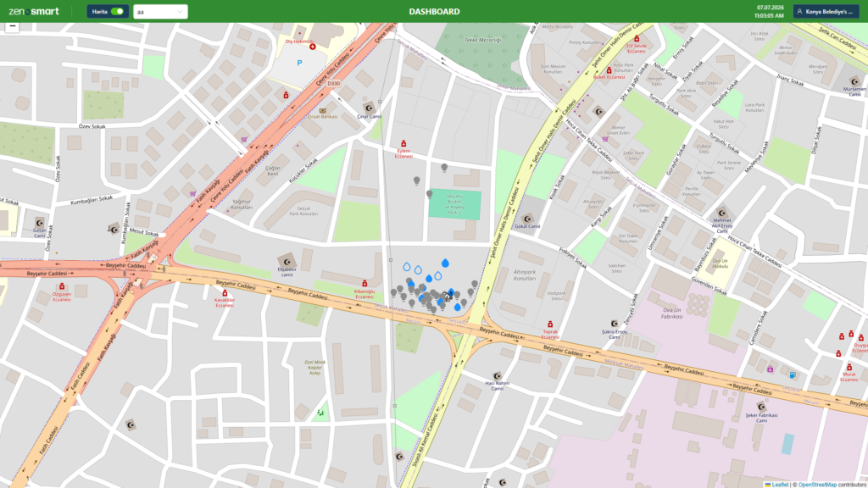
Task: Click the Diş Hekimliği red cross icon
Action: [313, 47]
